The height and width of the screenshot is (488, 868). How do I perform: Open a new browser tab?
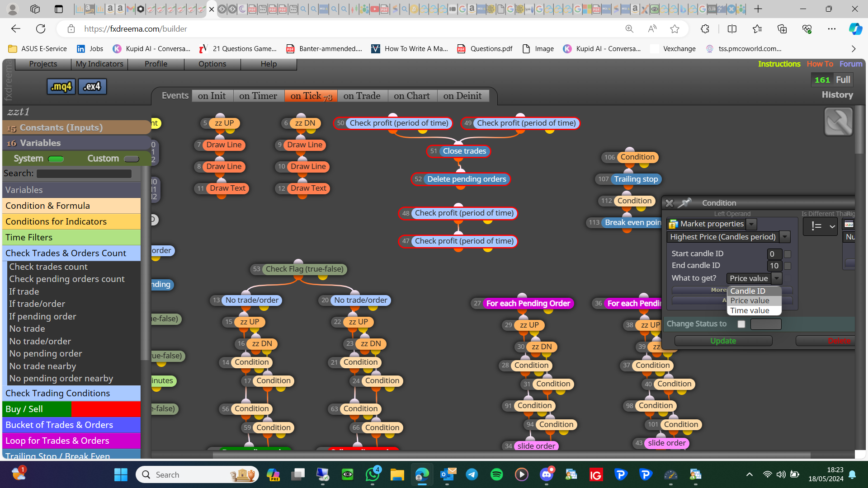[758, 9]
